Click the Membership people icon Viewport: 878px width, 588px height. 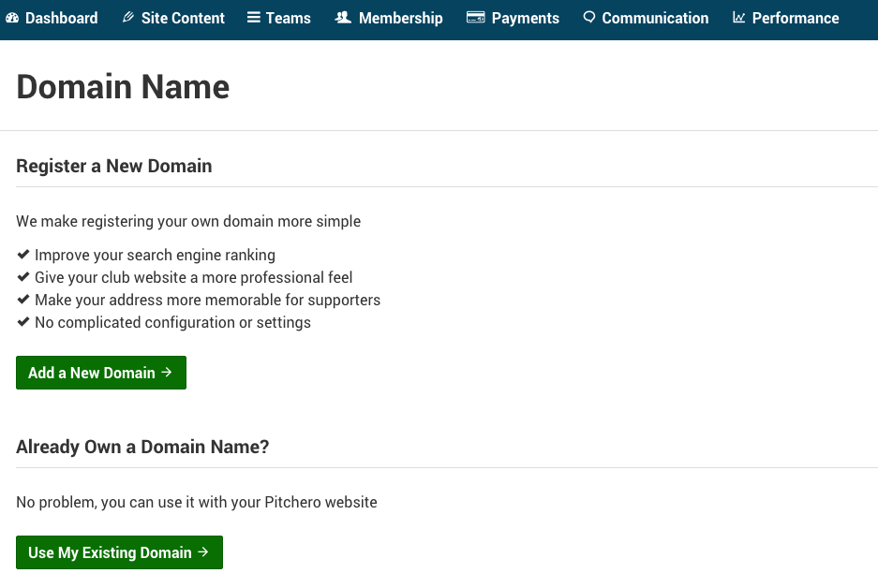[x=343, y=18]
